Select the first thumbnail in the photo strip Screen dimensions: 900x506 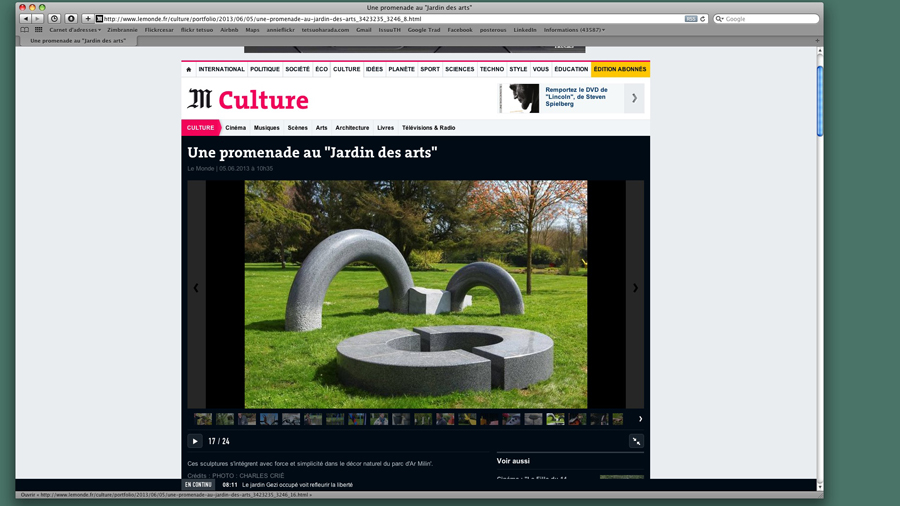coord(203,419)
